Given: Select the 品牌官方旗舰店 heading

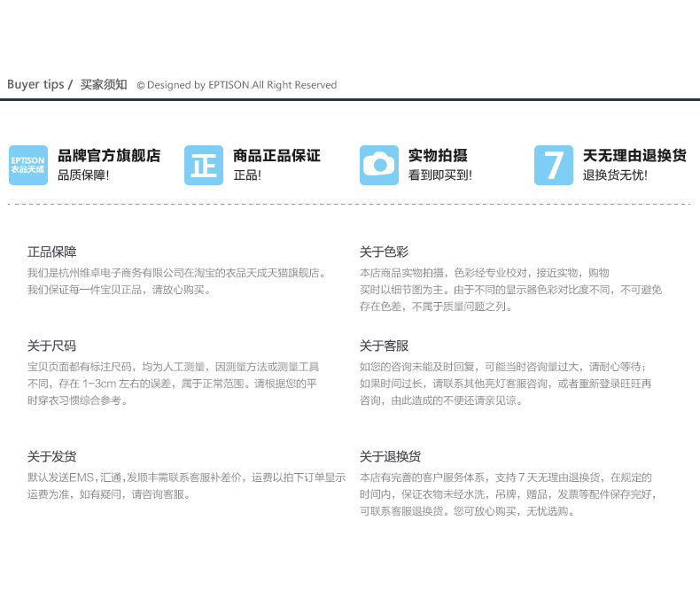Looking at the screenshot, I should click(109, 156).
